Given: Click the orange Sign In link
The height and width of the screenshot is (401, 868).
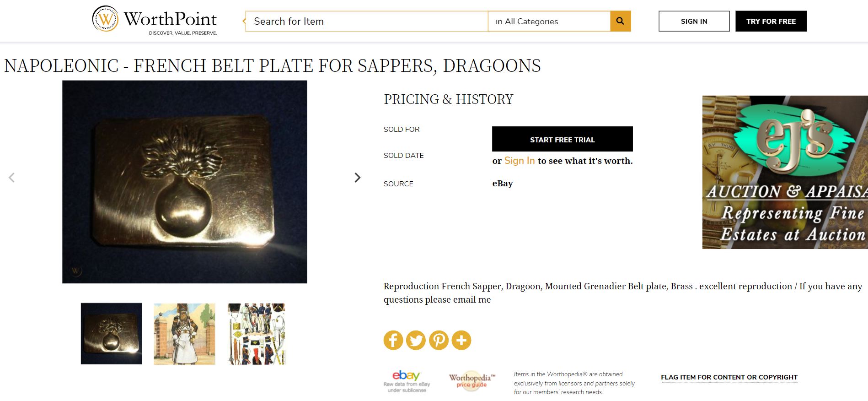Looking at the screenshot, I should [x=519, y=161].
